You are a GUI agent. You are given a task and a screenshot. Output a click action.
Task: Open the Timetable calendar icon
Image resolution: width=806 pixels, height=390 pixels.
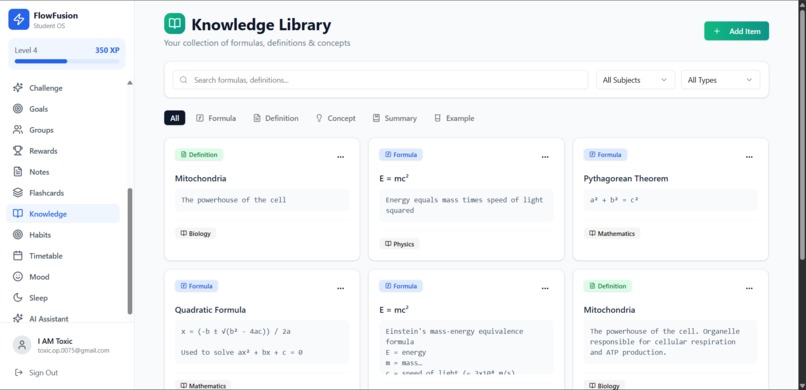point(18,256)
